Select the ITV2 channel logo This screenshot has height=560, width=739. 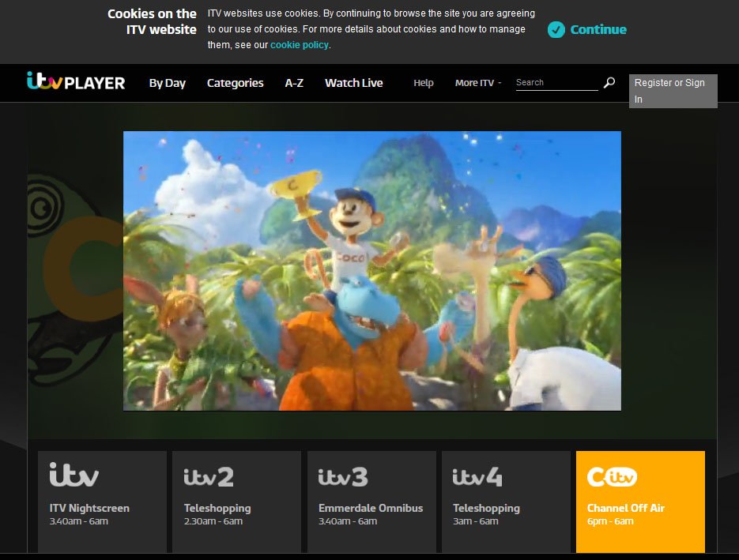[x=209, y=477]
